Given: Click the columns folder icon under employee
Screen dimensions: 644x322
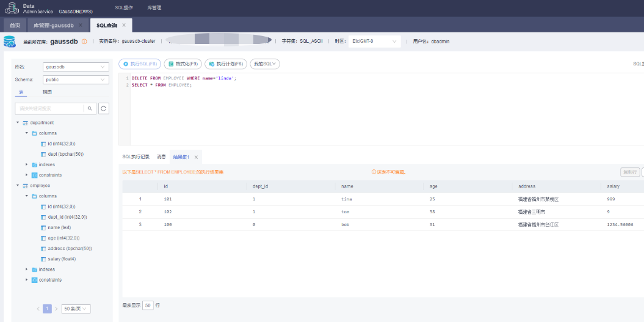Looking at the screenshot, I should [x=35, y=196].
